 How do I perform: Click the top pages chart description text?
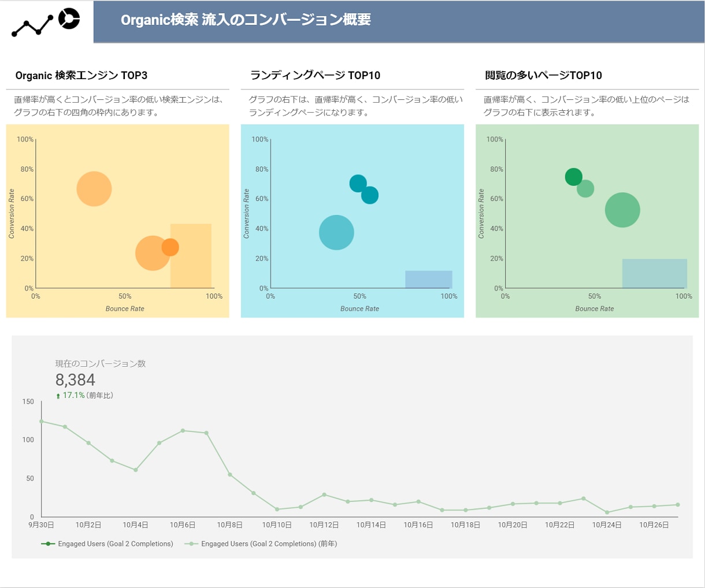pos(587,106)
